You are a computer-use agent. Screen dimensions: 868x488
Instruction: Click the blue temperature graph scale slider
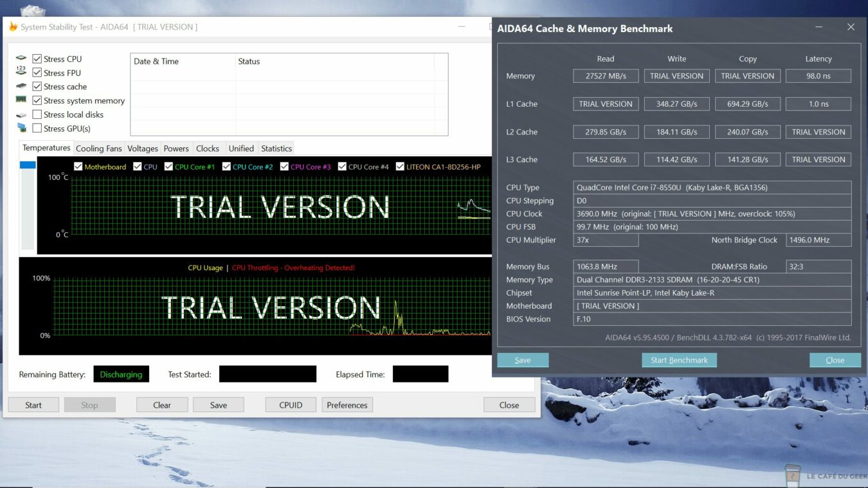tap(28, 165)
